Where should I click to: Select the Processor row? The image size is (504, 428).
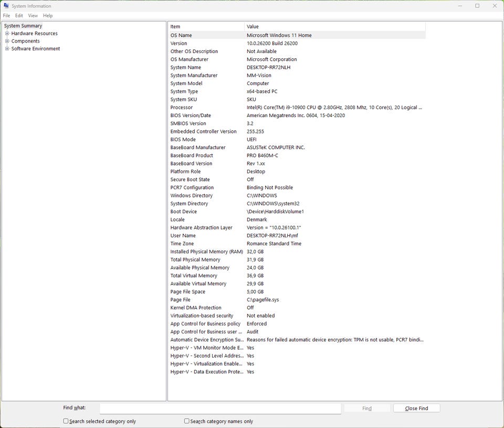point(297,108)
